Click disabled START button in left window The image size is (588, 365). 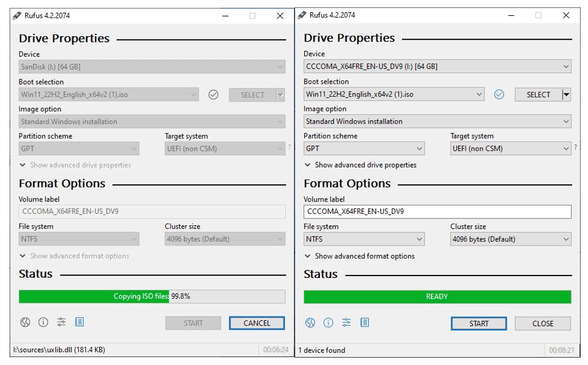(x=193, y=323)
